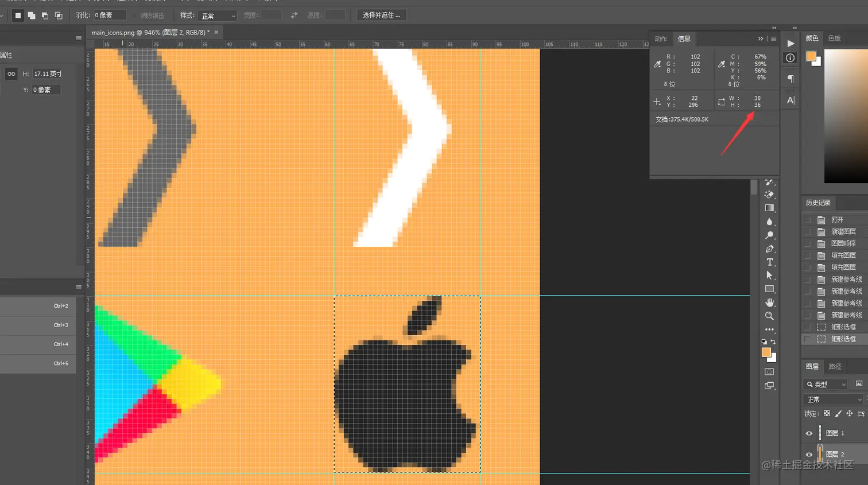Select the Hand tool
The width and height of the screenshot is (868, 485).
(x=769, y=302)
